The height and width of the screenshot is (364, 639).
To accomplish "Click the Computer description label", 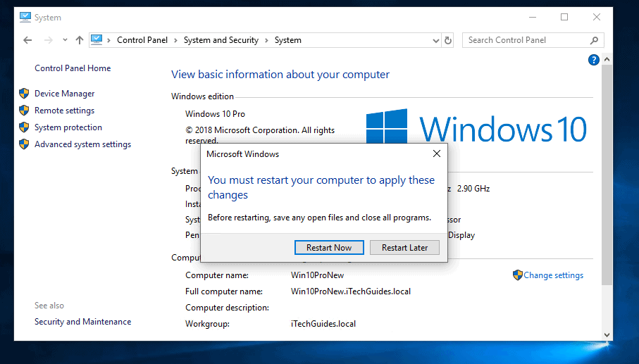I will pos(227,308).
